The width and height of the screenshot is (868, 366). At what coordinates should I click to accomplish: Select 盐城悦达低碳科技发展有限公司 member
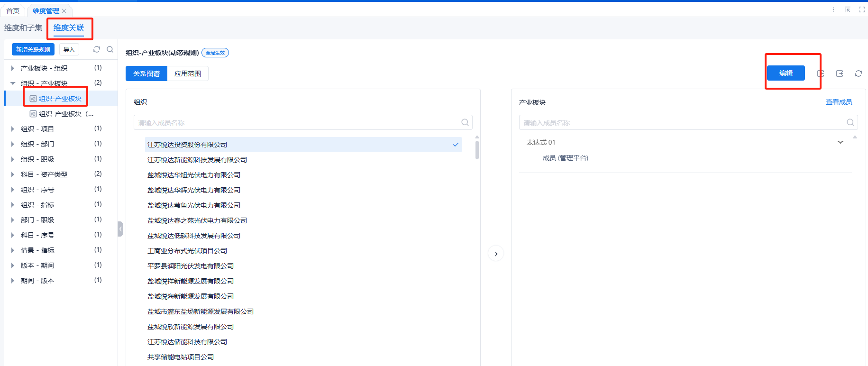point(194,236)
